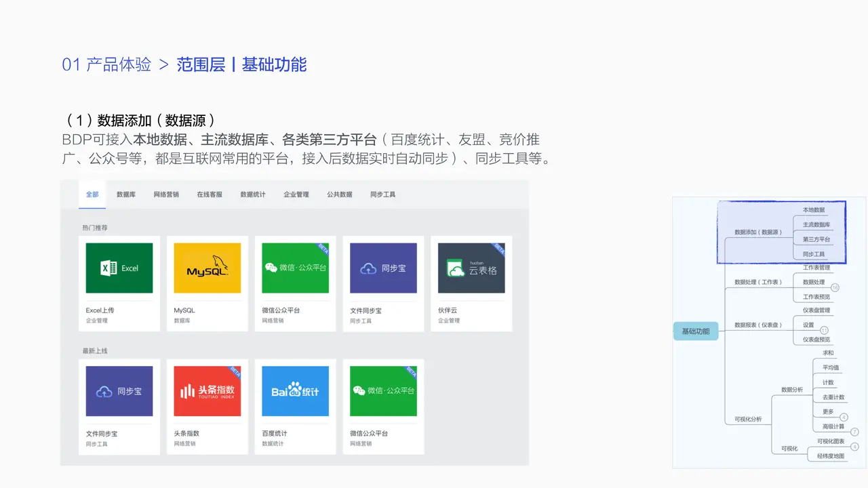868x488 pixels.
Task: Click the 同步工具 node in the mind map
Action: (x=814, y=254)
